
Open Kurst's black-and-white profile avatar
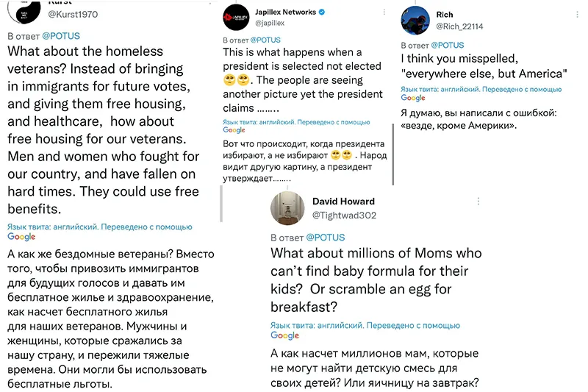point(24,11)
